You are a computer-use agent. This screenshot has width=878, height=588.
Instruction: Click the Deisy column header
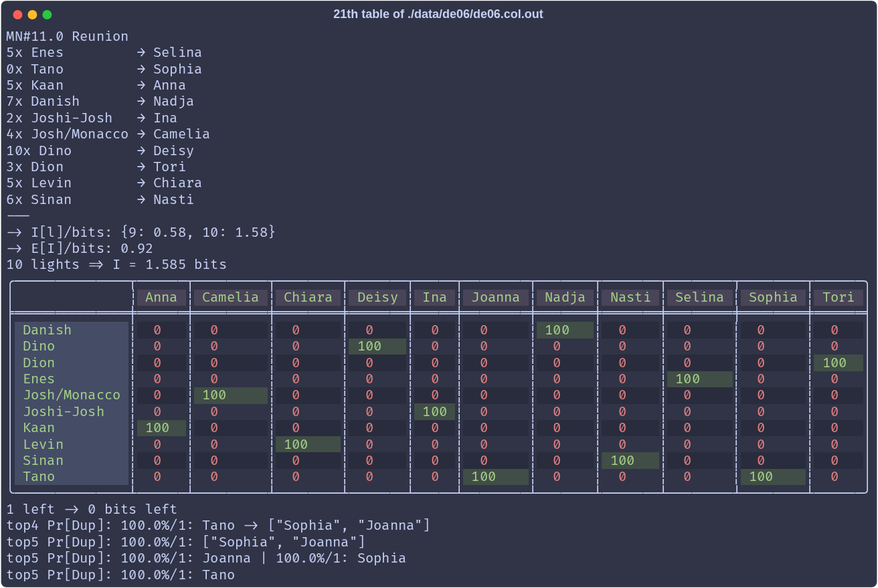[x=377, y=298]
